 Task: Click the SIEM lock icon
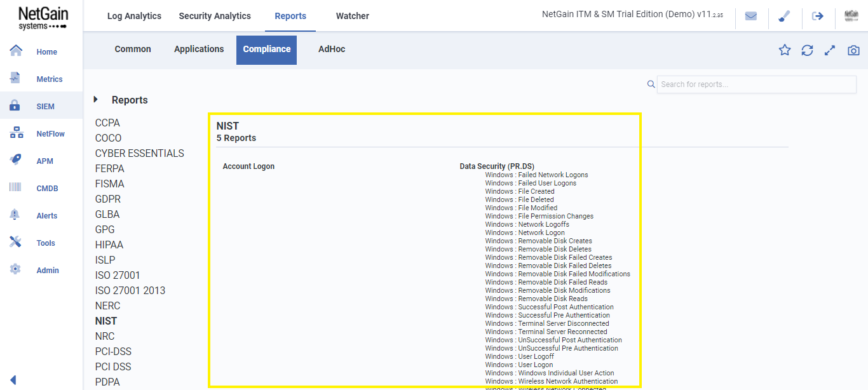coord(15,106)
